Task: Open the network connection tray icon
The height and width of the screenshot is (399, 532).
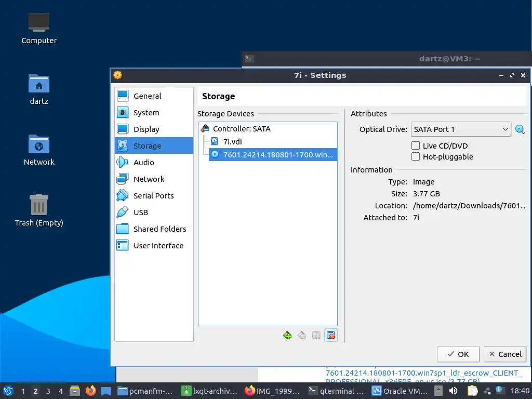Action: coord(487,391)
